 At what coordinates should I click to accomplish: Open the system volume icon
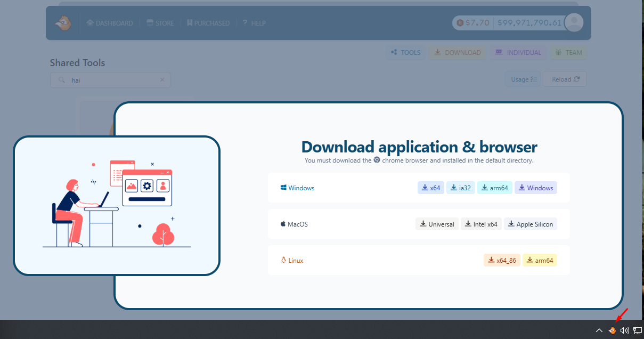[x=624, y=330]
